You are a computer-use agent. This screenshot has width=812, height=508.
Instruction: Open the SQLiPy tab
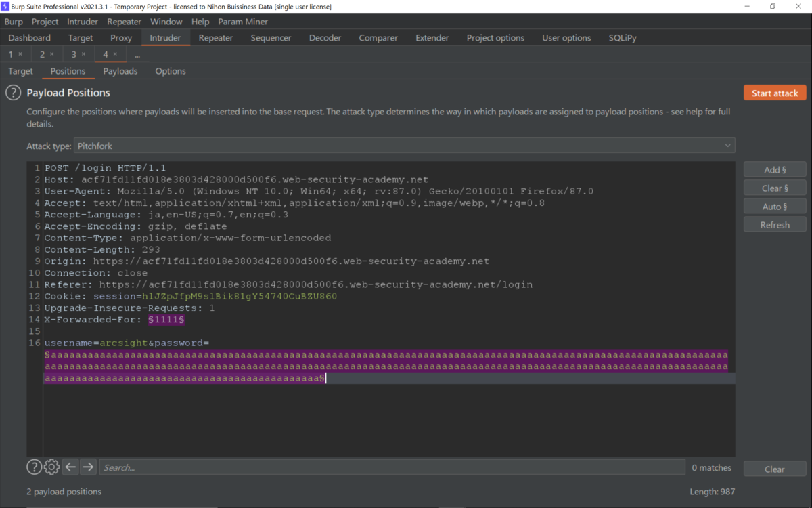click(623, 38)
